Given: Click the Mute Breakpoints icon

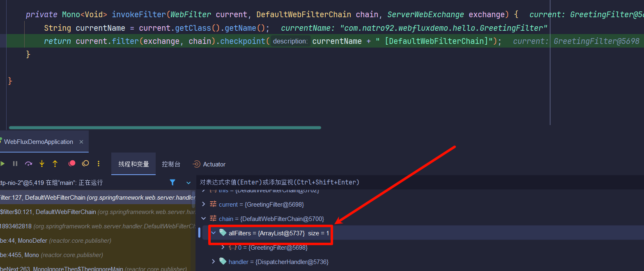Looking at the screenshot, I should [x=85, y=163].
